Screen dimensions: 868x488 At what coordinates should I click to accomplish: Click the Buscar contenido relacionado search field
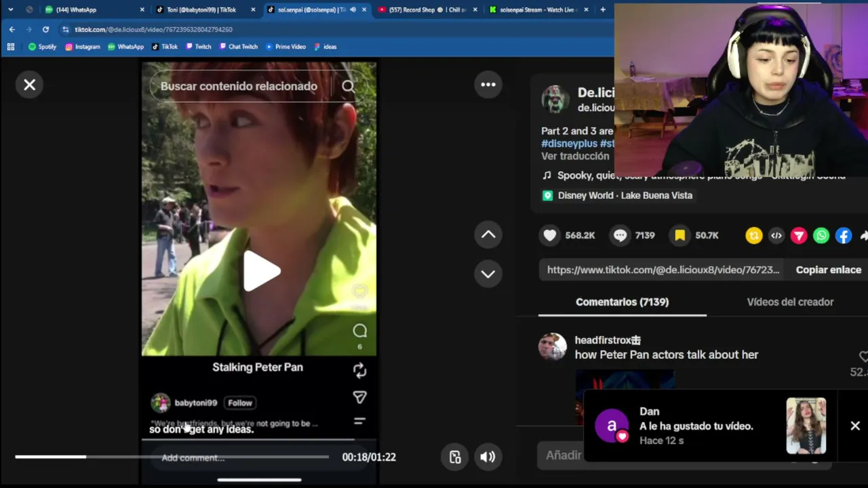click(x=239, y=86)
